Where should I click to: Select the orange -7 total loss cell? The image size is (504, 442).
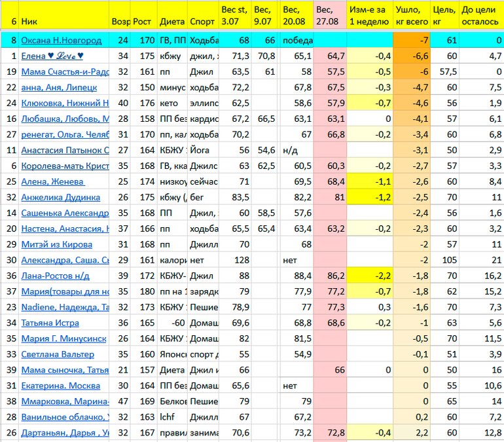[411, 41]
